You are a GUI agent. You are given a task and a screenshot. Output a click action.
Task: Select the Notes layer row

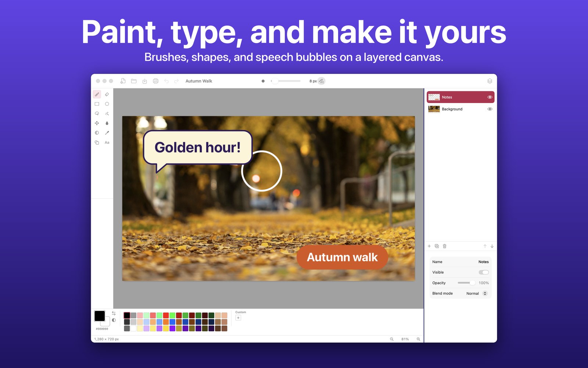(x=460, y=97)
